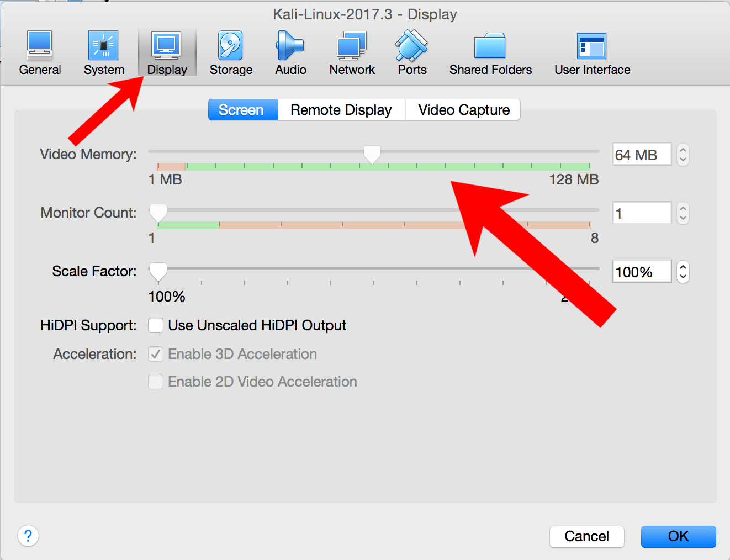The image size is (730, 560).
Task: Click the Video Memory label
Action: click(x=88, y=154)
